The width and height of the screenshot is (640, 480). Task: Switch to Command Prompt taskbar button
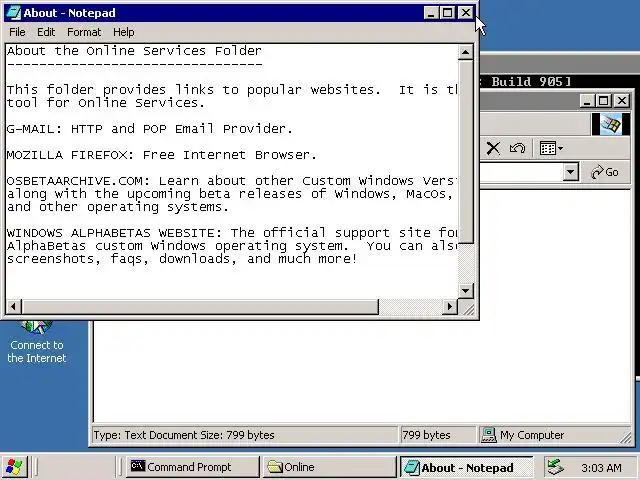tap(192, 467)
